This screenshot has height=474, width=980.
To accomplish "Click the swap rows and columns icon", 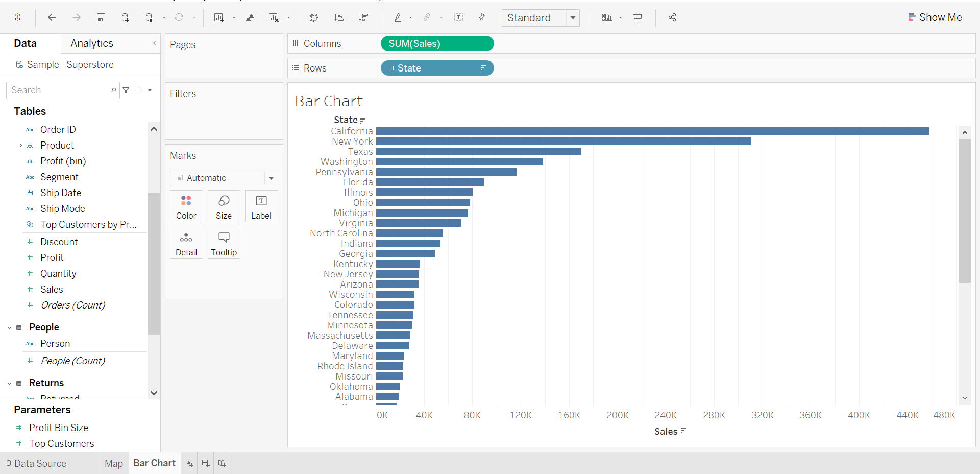I will [314, 17].
